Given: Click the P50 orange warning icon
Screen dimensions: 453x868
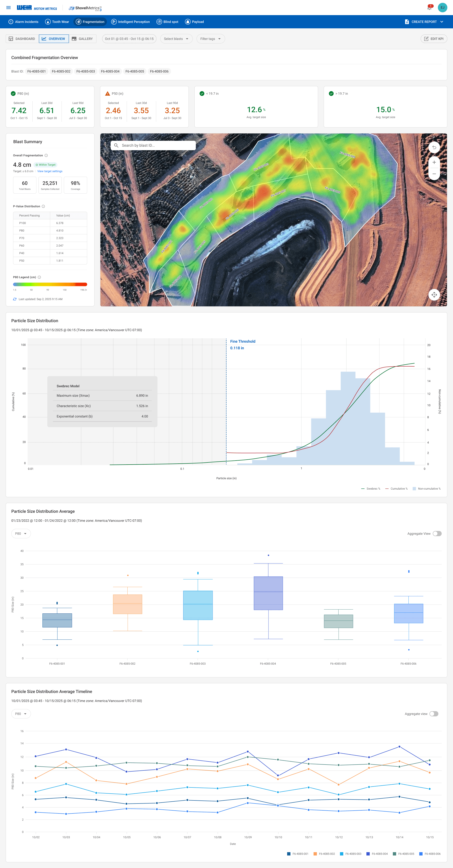Looking at the screenshot, I should 108,94.
